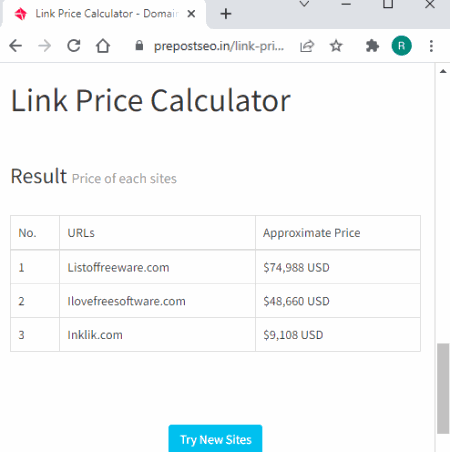Click the scrollbar up arrow
This screenshot has width=450, height=452.
click(x=443, y=71)
